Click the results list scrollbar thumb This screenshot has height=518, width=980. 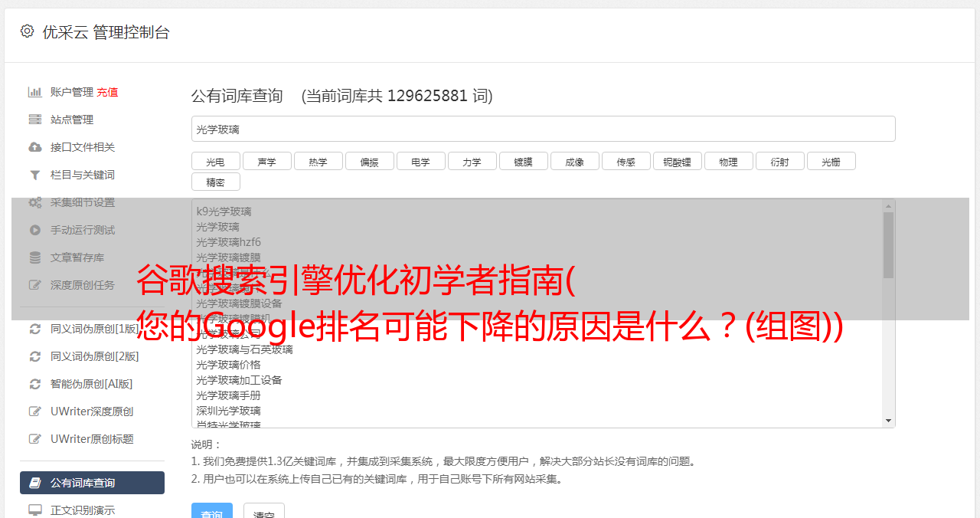888,245
